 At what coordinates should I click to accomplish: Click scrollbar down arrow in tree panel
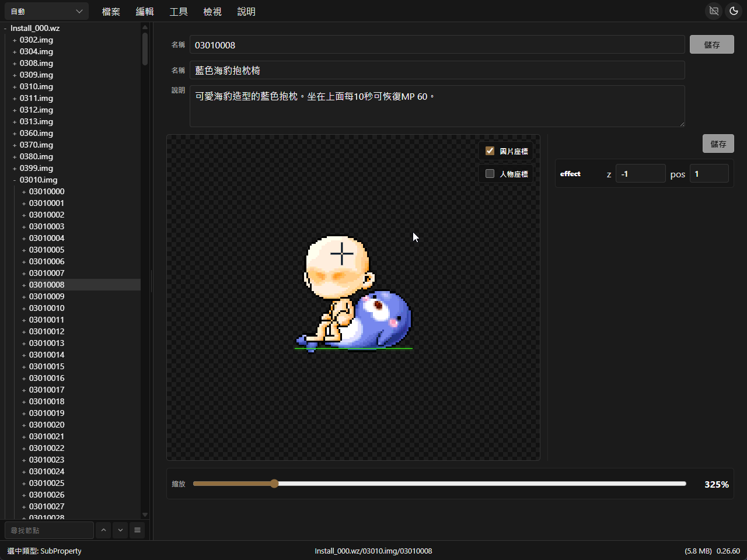pyautogui.click(x=145, y=514)
